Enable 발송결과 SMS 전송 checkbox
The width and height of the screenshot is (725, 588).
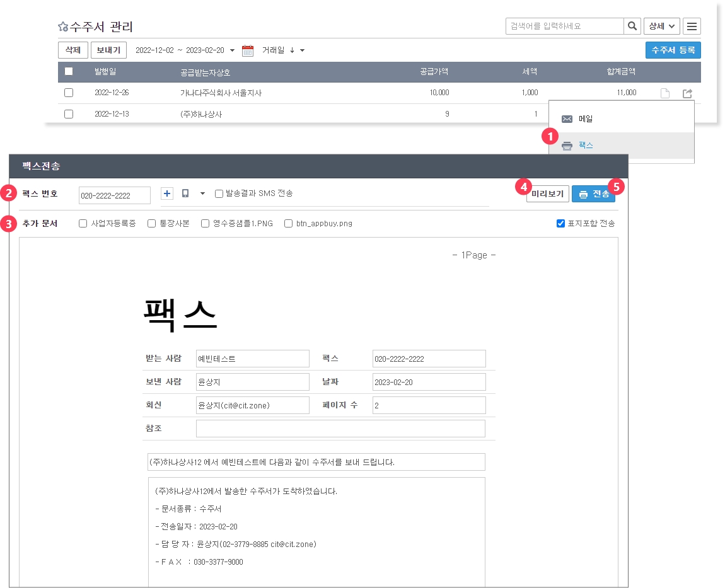[x=219, y=193]
